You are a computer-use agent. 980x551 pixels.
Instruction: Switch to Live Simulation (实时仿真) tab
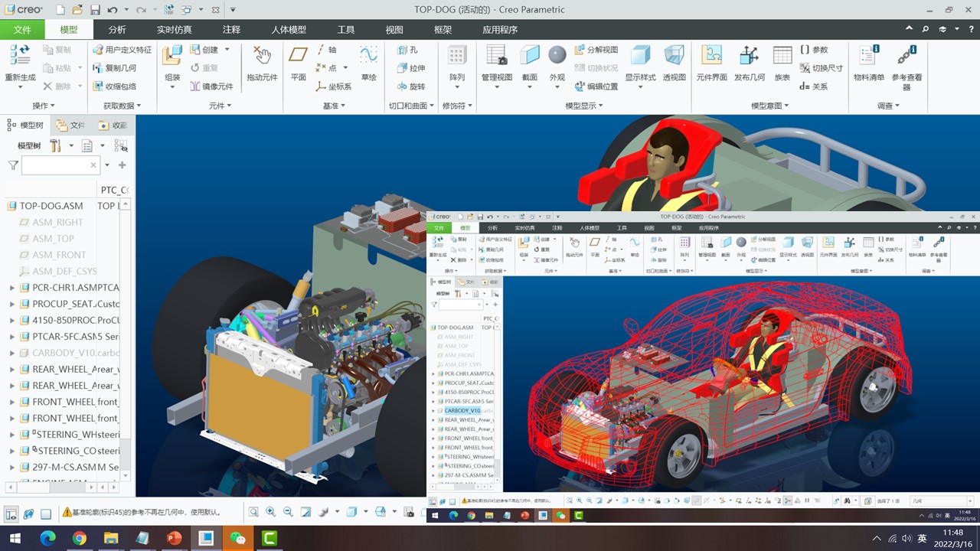(174, 30)
